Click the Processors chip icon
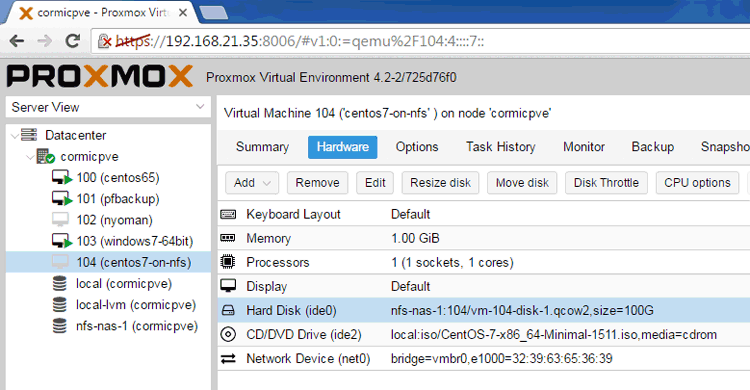The width and height of the screenshot is (750, 390). pos(228,262)
